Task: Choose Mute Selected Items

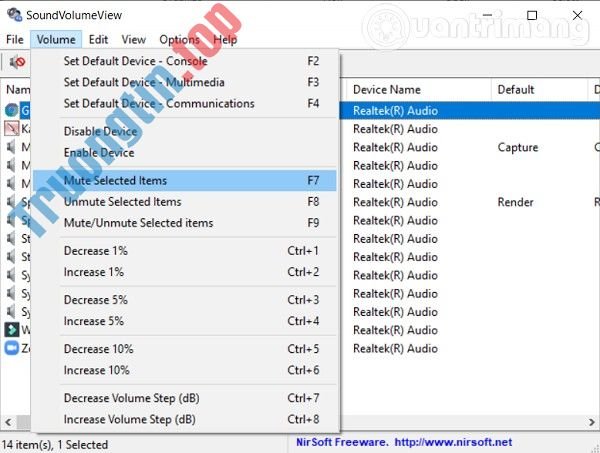Action: click(x=185, y=181)
